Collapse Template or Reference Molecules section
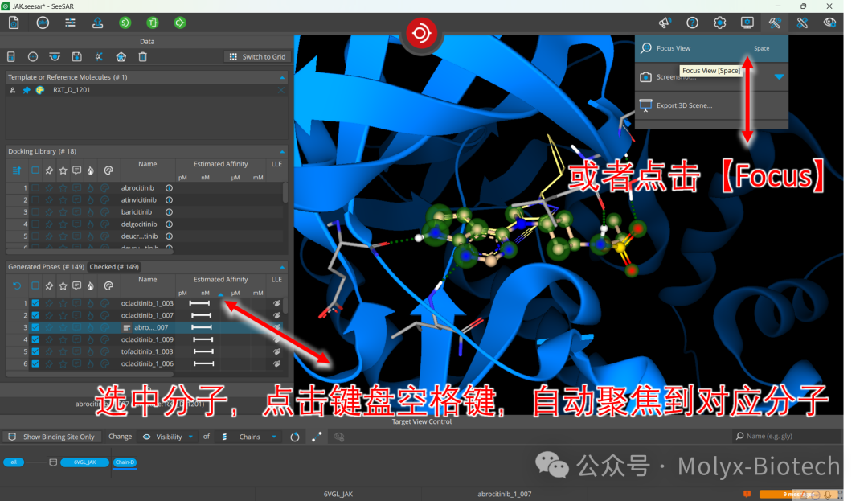Screen dimensions: 868x501 tap(282, 77)
